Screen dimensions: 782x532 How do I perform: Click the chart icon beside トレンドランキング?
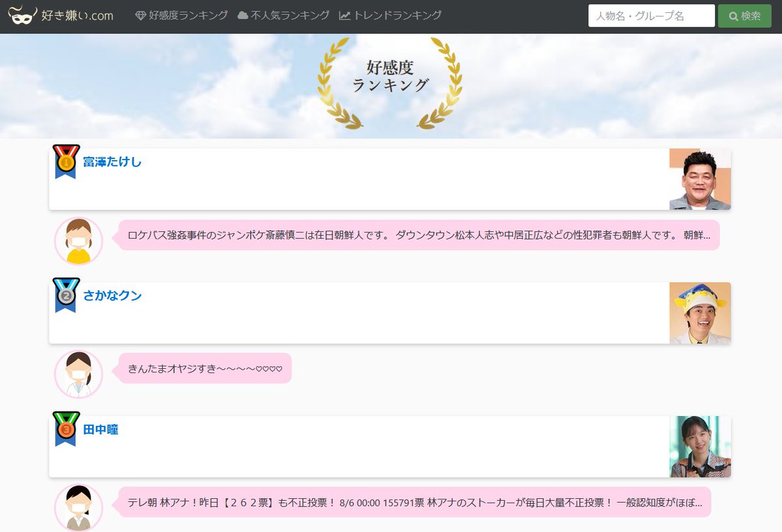(345, 16)
